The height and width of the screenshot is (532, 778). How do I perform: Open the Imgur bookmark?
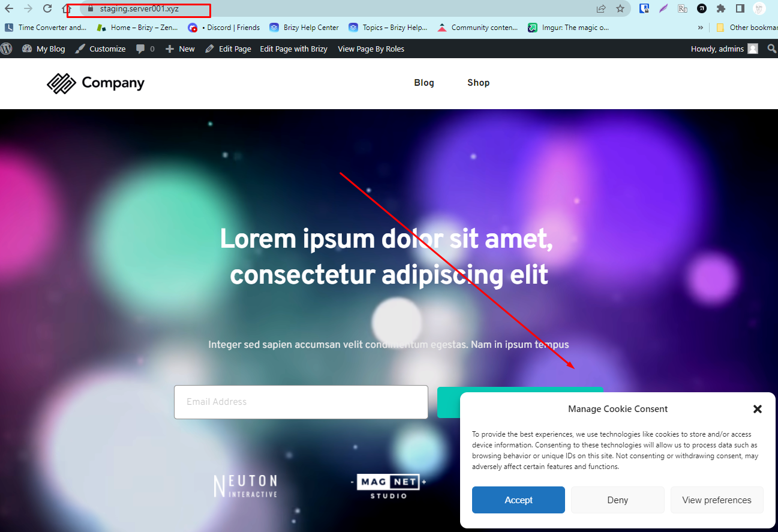click(x=568, y=27)
